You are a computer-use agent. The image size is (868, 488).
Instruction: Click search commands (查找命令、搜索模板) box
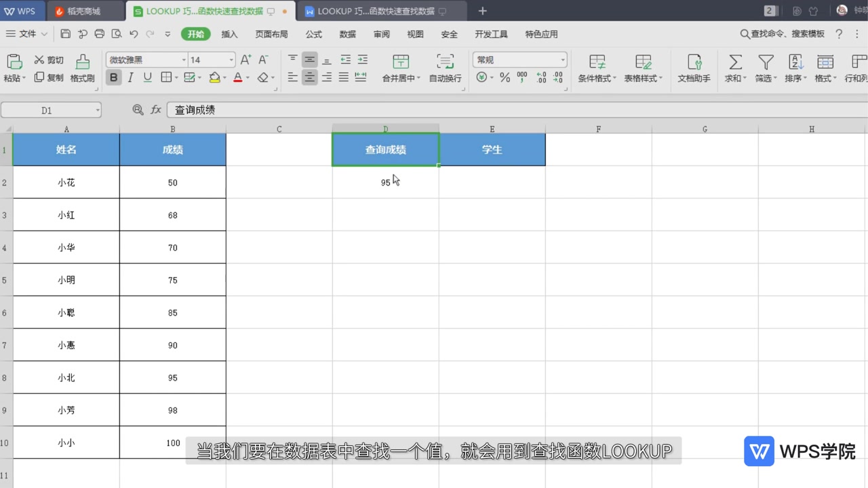point(782,34)
